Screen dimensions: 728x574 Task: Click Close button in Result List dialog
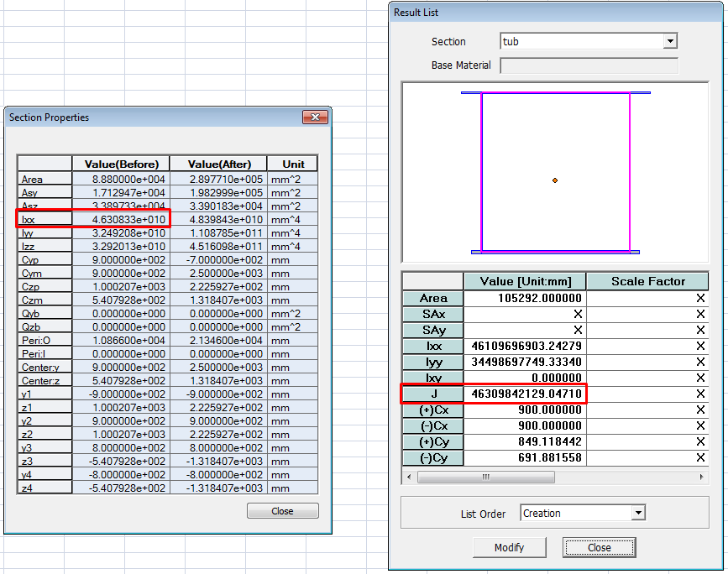pos(599,547)
